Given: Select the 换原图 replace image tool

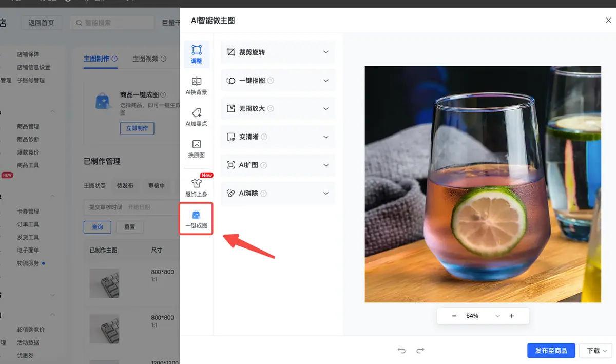Looking at the screenshot, I should 197,148.
